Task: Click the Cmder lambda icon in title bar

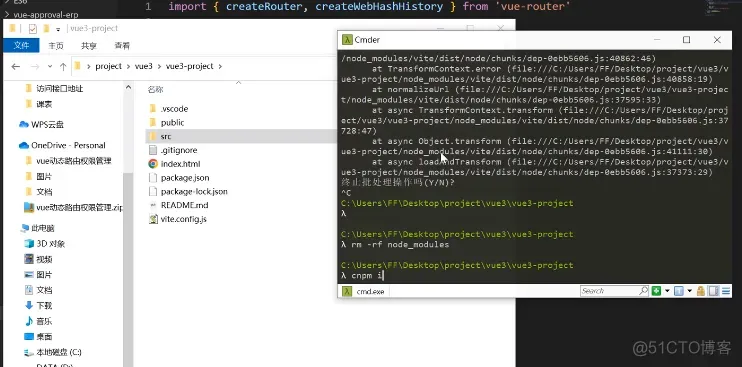Action: 347,40
